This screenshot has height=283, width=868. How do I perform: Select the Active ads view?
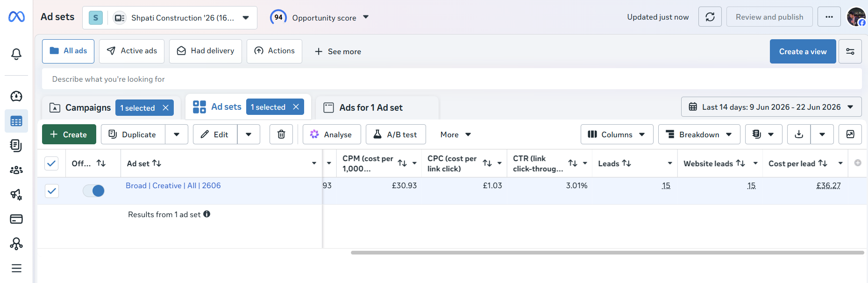point(132,51)
